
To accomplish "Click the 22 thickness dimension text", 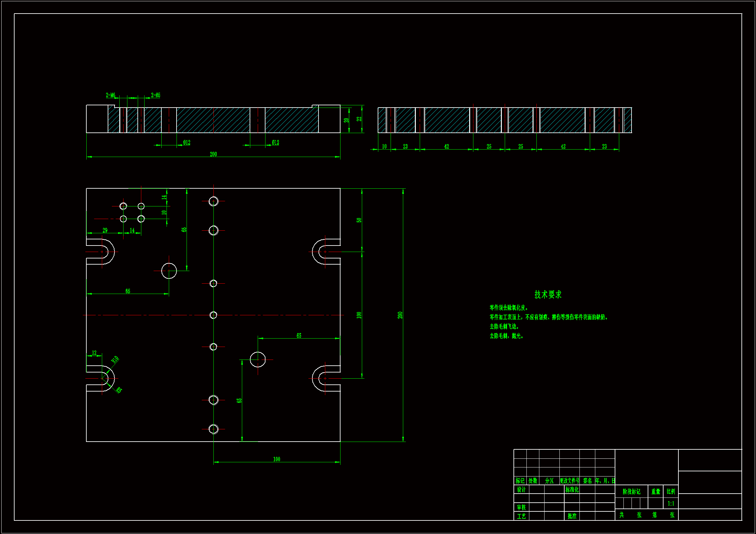I will [359, 119].
